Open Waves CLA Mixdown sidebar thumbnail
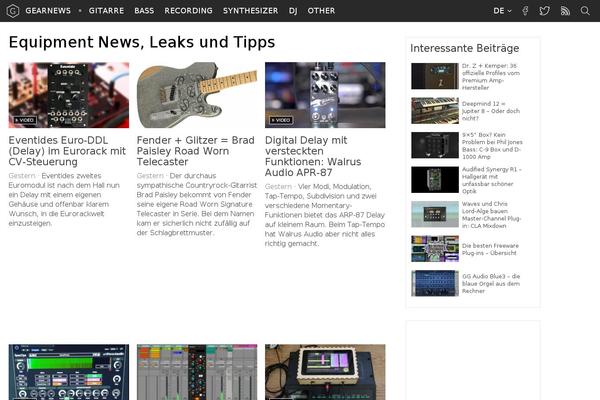The image size is (600, 400). coord(435,214)
